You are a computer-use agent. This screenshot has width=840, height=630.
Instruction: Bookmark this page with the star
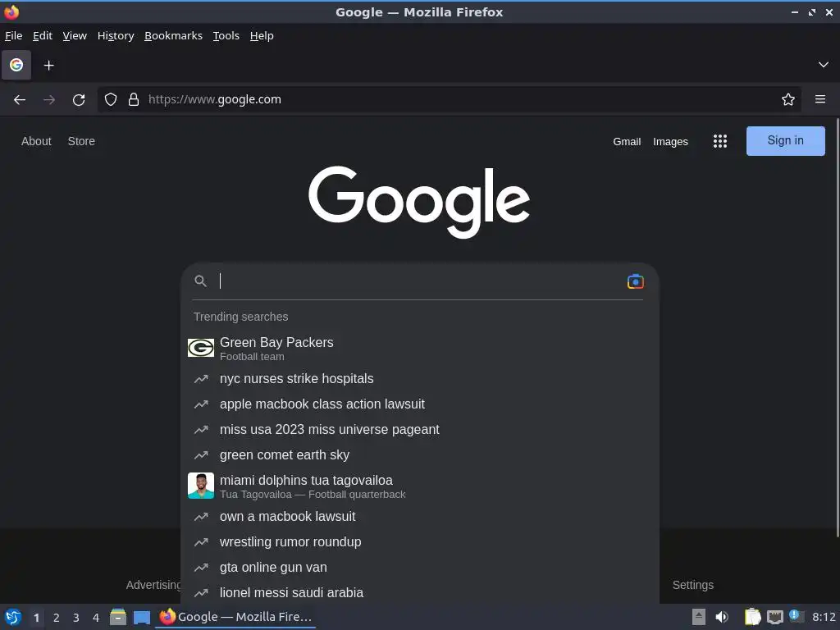point(787,99)
